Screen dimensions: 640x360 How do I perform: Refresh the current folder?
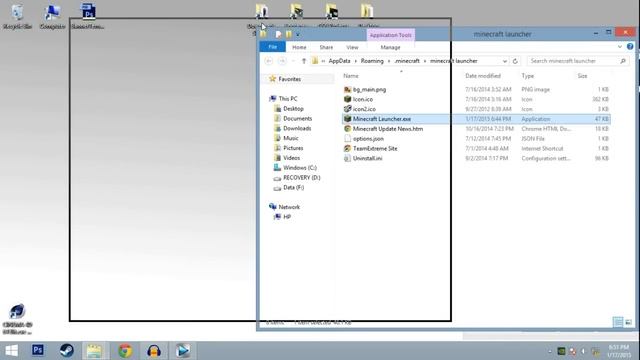(x=515, y=61)
